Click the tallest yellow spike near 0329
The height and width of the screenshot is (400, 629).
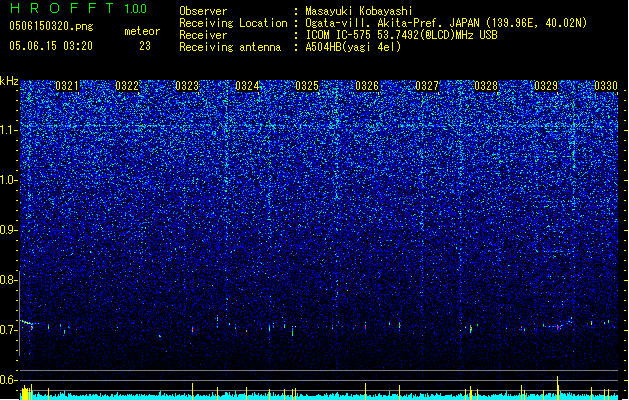pyautogui.click(x=557, y=387)
